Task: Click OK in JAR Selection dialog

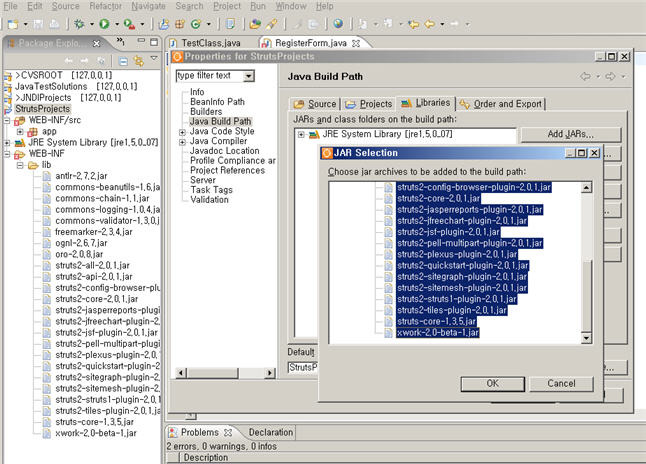Action: pos(493,384)
